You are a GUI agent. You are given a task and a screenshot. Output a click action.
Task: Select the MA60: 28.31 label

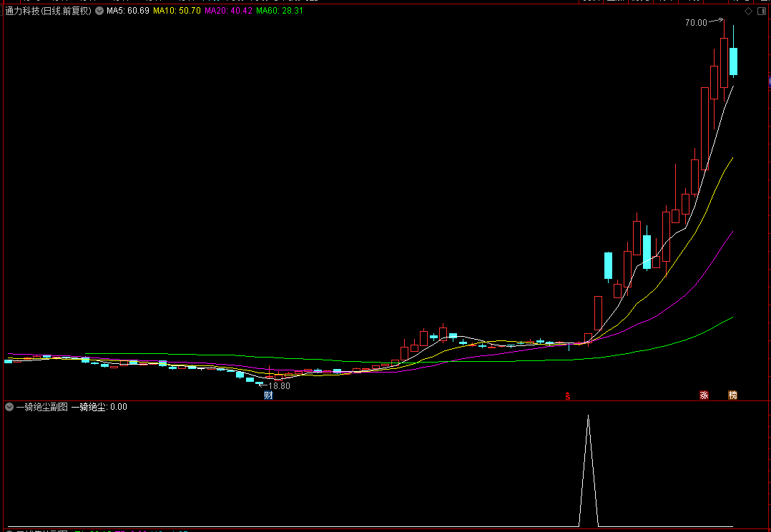click(x=279, y=11)
